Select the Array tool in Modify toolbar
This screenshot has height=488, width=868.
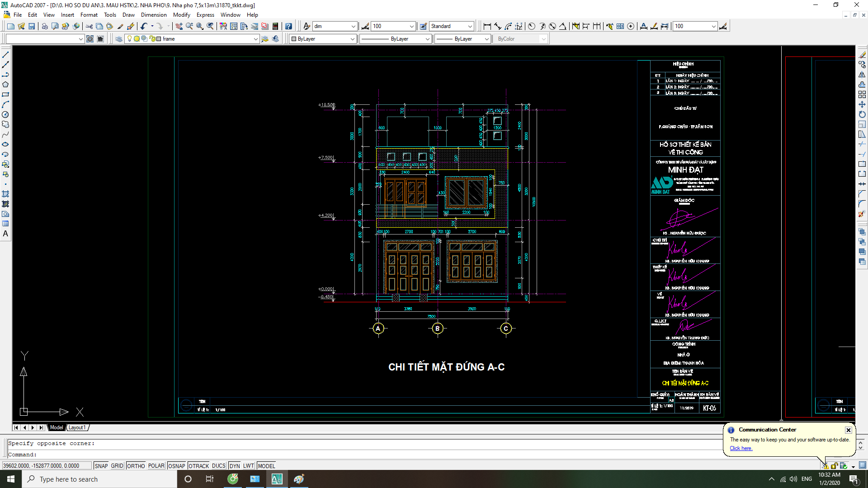[862, 94]
